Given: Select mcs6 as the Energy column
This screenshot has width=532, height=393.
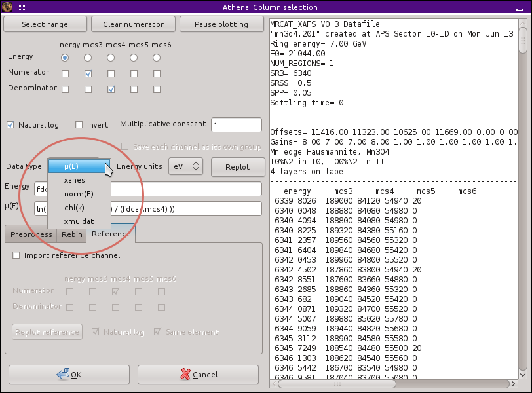Looking at the screenshot, I should click(157, 58).
